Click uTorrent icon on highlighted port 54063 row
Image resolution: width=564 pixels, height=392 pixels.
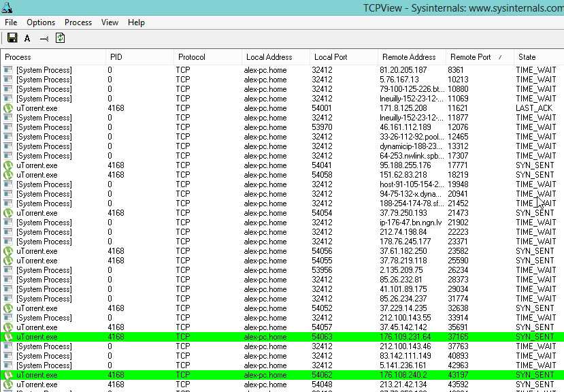(8, 337)
